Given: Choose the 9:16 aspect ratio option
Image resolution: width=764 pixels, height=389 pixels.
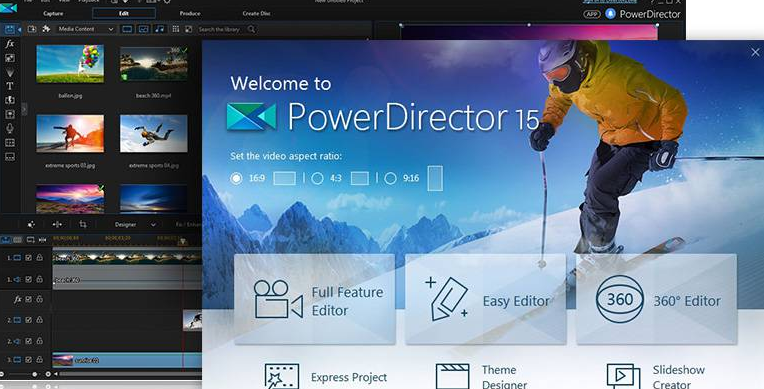Looking at the screenshot, I should (390, 178).
